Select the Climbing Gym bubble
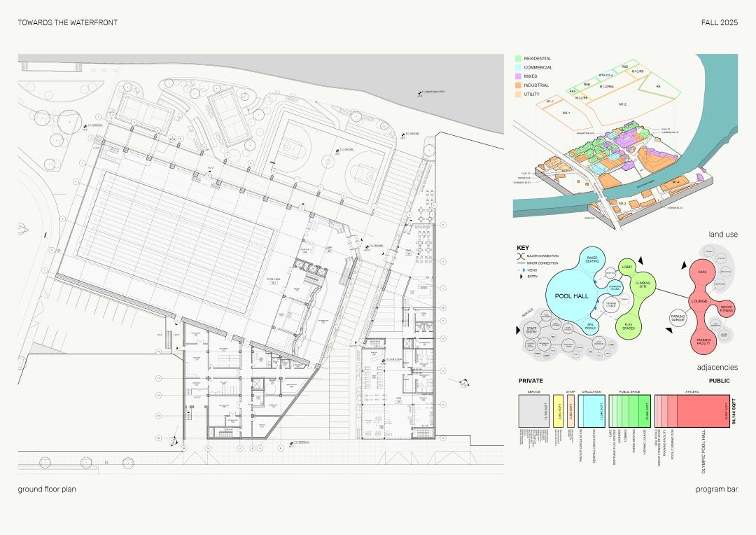The height and width of the screenshot is (535, 756). (643, 284)
